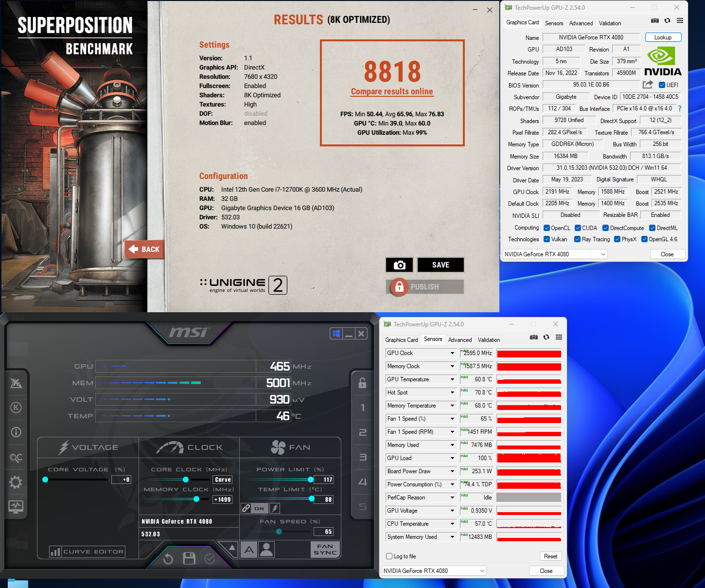Expand the Board Power Draw sensor dropdown
Screen dimensions: 705x588
pos(452,471)
